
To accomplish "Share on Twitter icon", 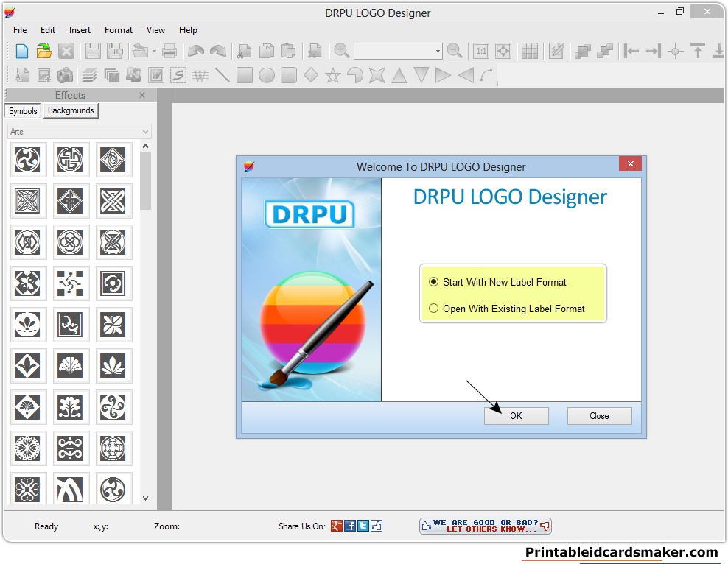I will pos(363,526).
